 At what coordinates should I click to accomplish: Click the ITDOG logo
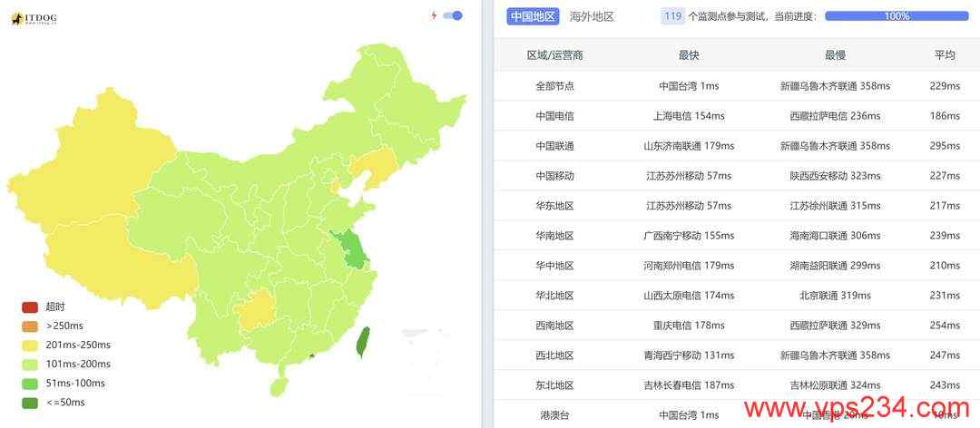(34, 19)
